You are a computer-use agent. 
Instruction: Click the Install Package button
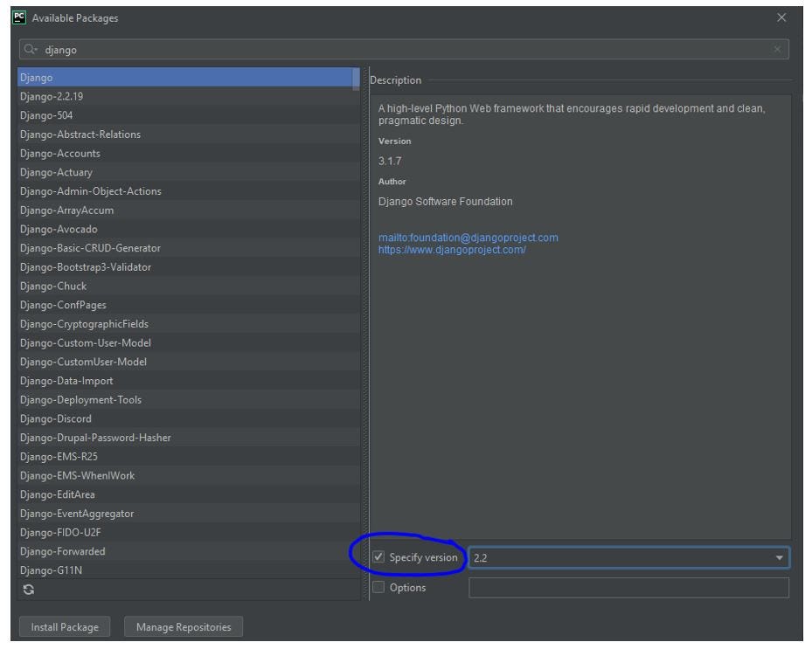coord(66,627)
